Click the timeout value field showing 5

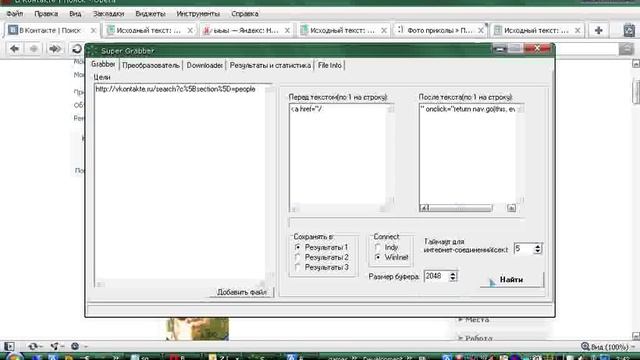tap(524, 249)
